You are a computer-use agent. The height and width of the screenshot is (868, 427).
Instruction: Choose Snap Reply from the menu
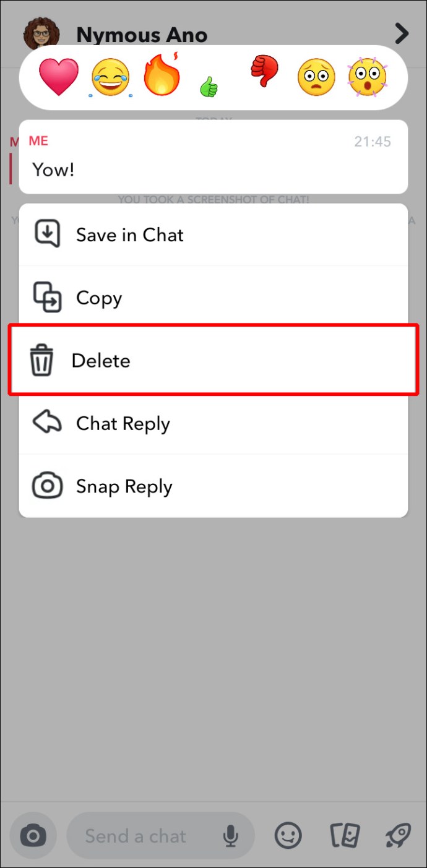coord(213,486)
